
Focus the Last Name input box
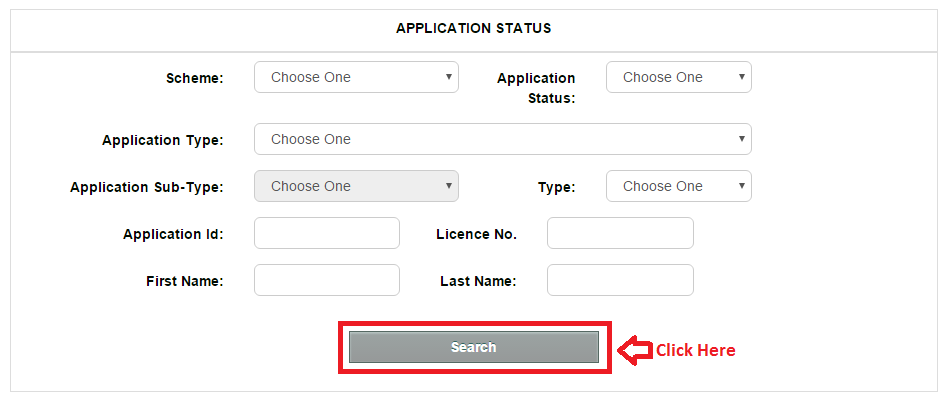(620, 280)
